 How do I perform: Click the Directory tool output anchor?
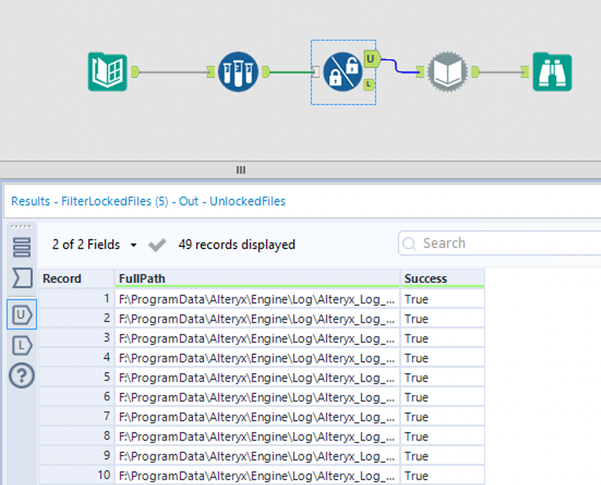click(135, 72)
